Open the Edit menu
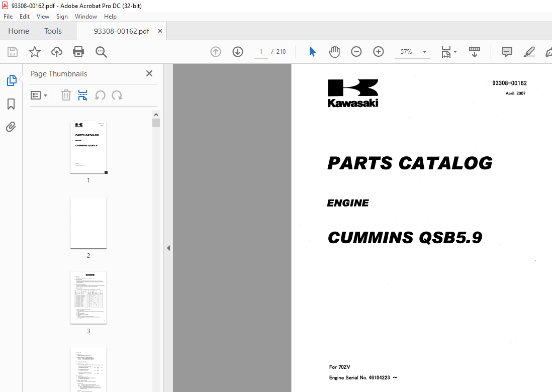Viewport: 552px width, 392px height. [x=25, y=17]
